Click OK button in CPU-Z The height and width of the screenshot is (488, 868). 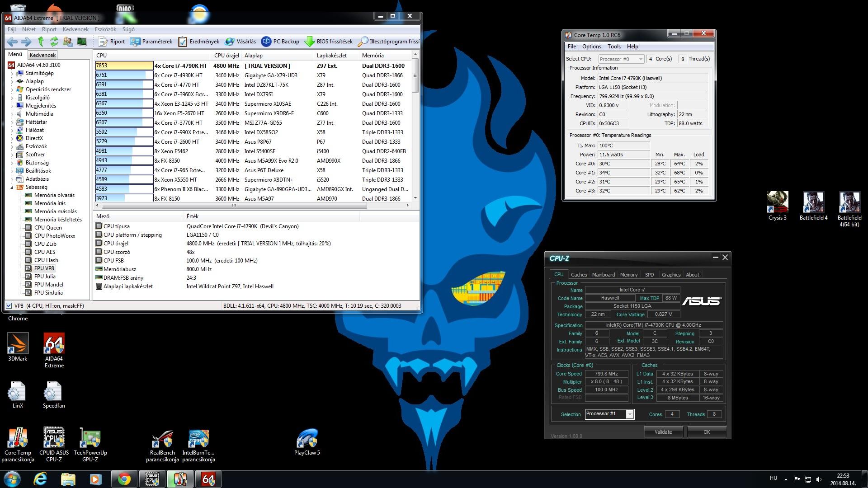point(707,432)
